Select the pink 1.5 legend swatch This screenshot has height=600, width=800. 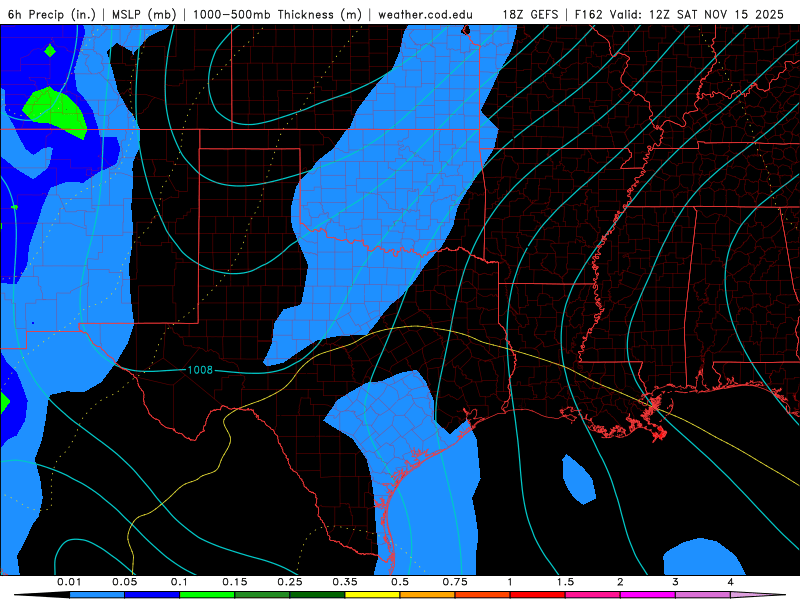point(593,595)
